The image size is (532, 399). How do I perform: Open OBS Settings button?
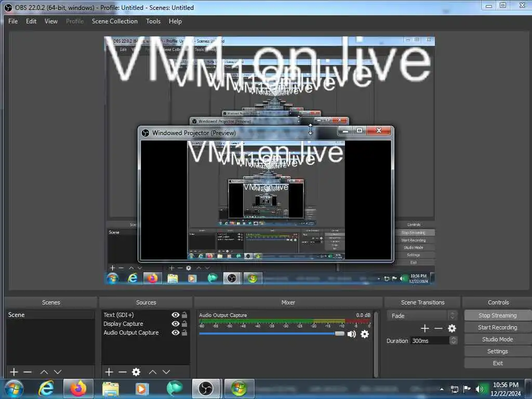tap(497, 351)
